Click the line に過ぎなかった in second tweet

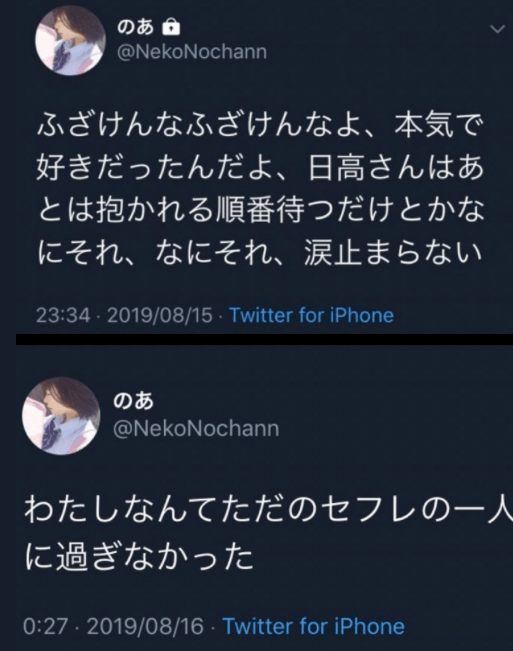click(139, 556)
